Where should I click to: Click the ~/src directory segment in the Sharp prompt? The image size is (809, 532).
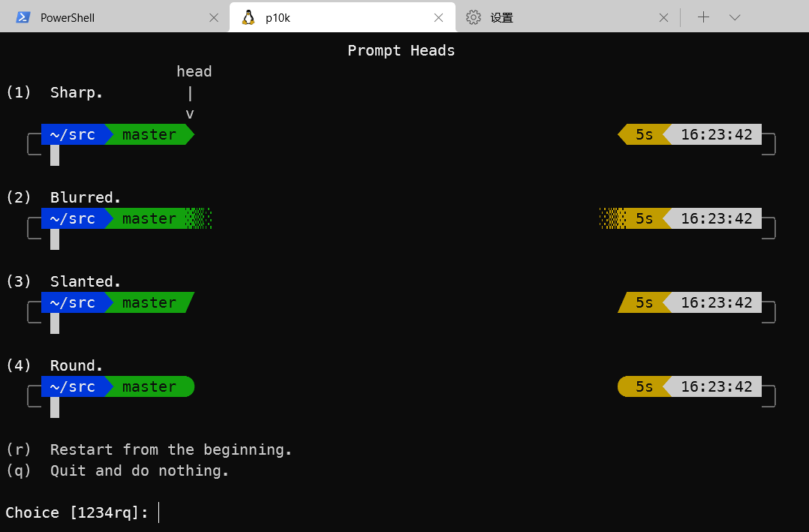[71, 134]
